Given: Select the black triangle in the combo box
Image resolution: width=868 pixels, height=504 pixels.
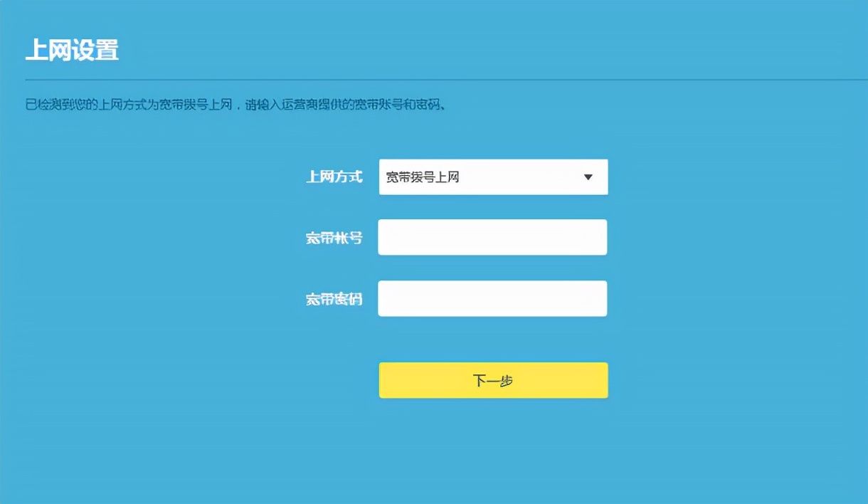Looking at the screenshot, I should tap(588, 177).
